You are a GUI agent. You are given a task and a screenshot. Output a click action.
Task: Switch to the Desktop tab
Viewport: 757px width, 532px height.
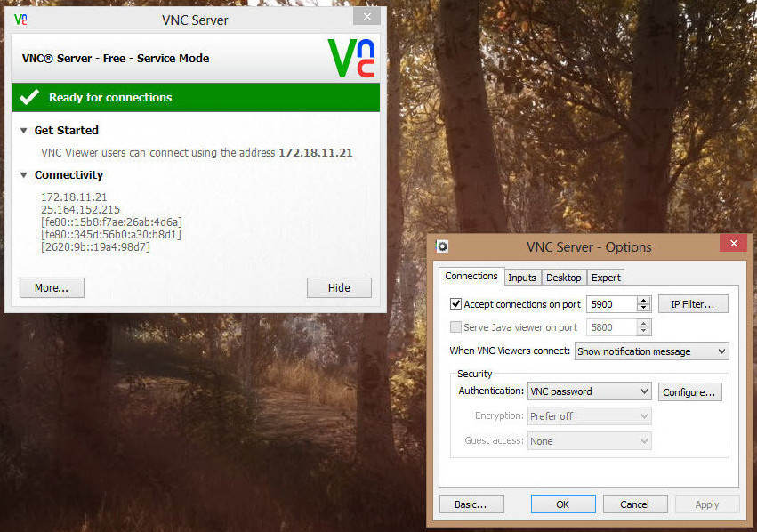click(x=563, y=278)
